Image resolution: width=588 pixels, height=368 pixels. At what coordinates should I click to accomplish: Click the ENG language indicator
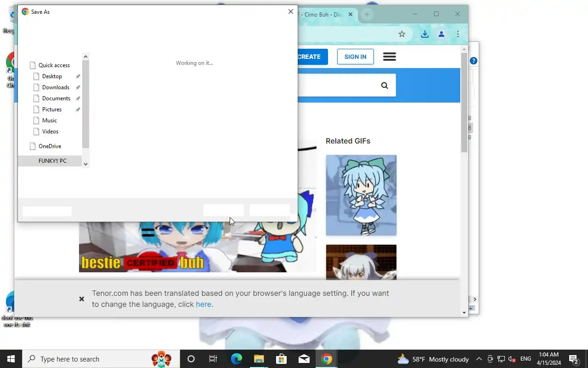click(526, 359)
